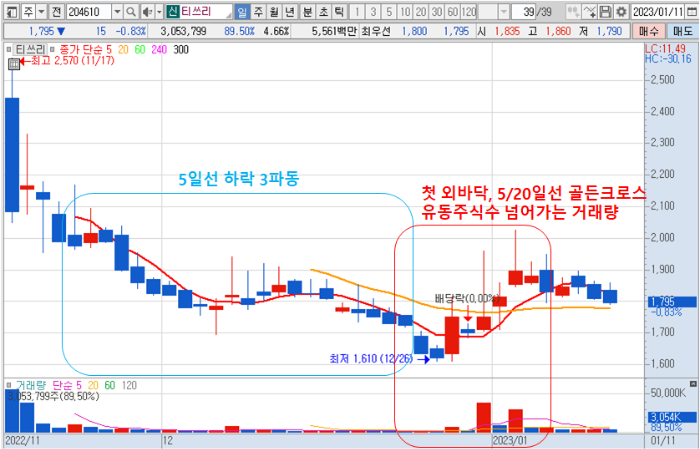Click the 거래량 volume legend label
The height and width of the screenshot is (449, 700).
[x=31, y=385]
